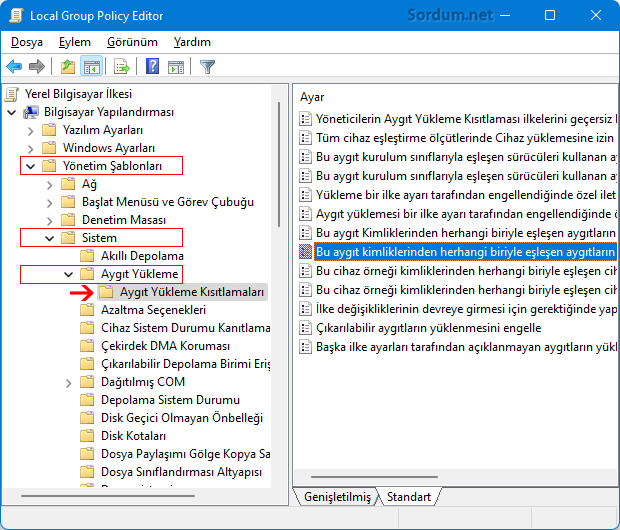The height and width of the screenshot is (530, 620).
Task: Expand the Dağıtılmış COM node
Action: point(68,382)
